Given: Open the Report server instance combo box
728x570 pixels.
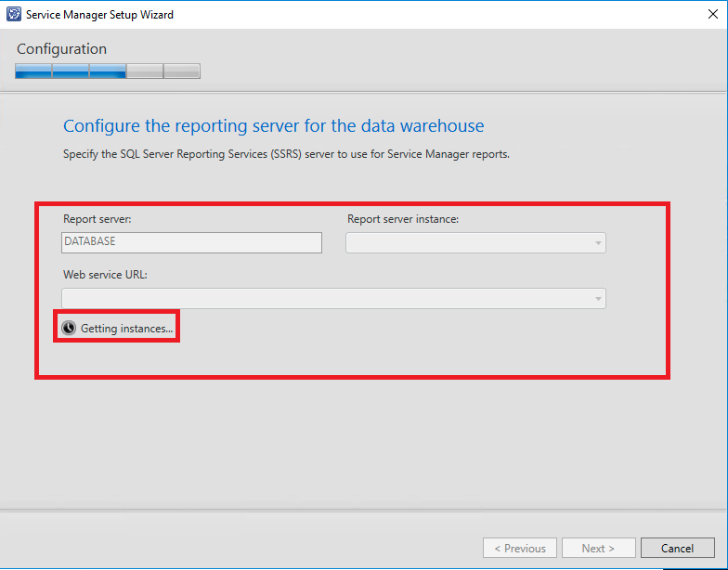Looking at the screenshot, I should coord(469,242).
